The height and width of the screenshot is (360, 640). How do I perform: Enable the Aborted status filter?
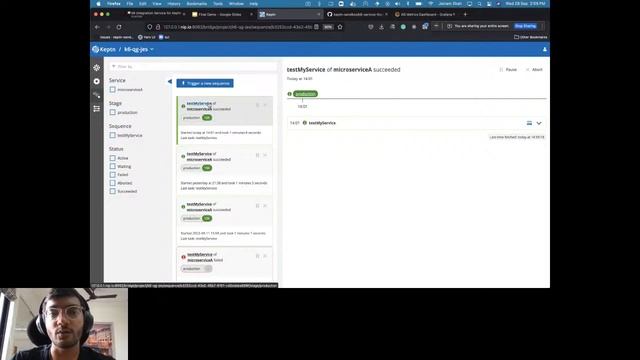coord(113,183)
